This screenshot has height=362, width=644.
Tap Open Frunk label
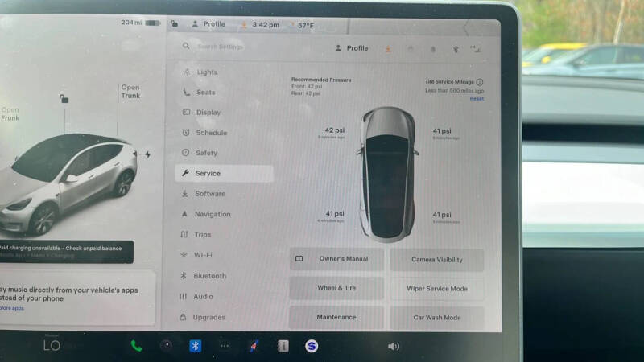(10, 114)
